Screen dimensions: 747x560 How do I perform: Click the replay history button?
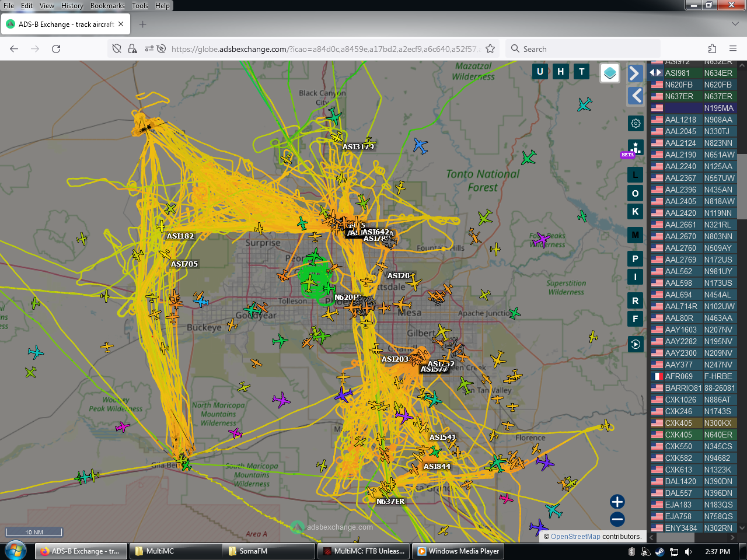click(x=636, y=344)
